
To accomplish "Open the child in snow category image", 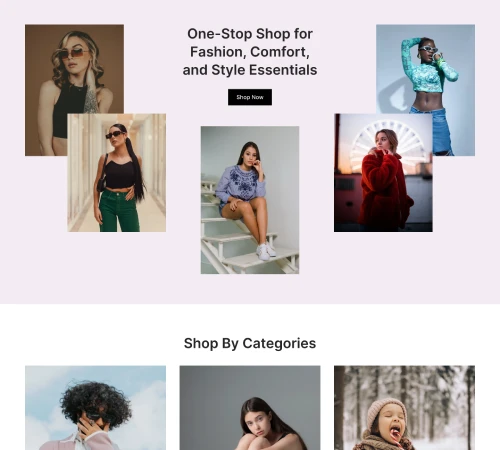I will 404,408.
